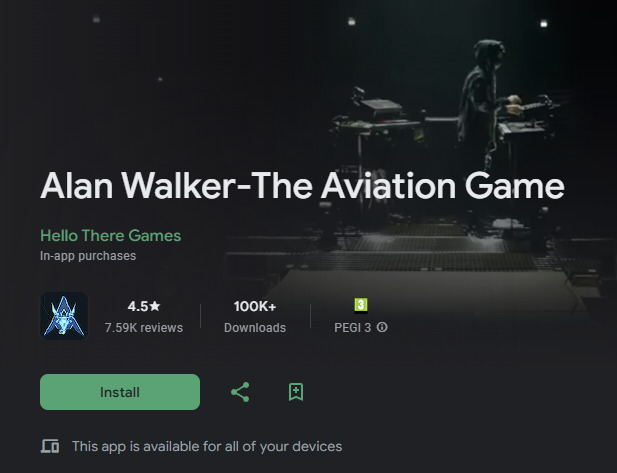This screenshot has width=617, height=473.
Task: Open the 7.59K reviews link
Action: pyautogui.click(x=144, y=327)
